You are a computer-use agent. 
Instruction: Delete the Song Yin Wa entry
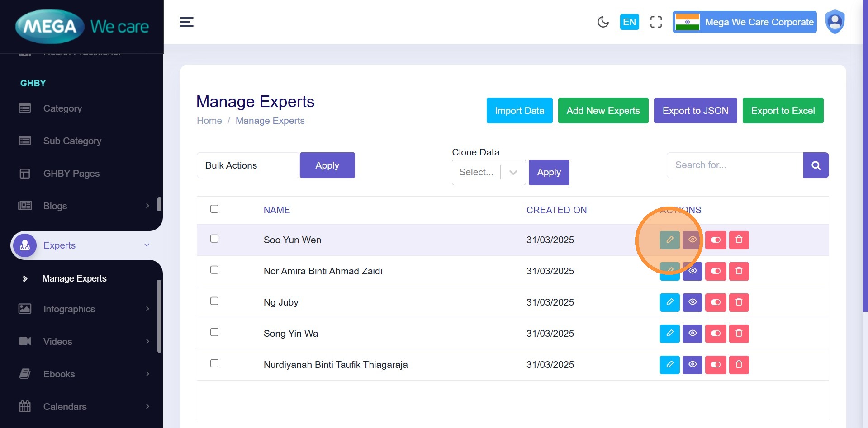739,334
